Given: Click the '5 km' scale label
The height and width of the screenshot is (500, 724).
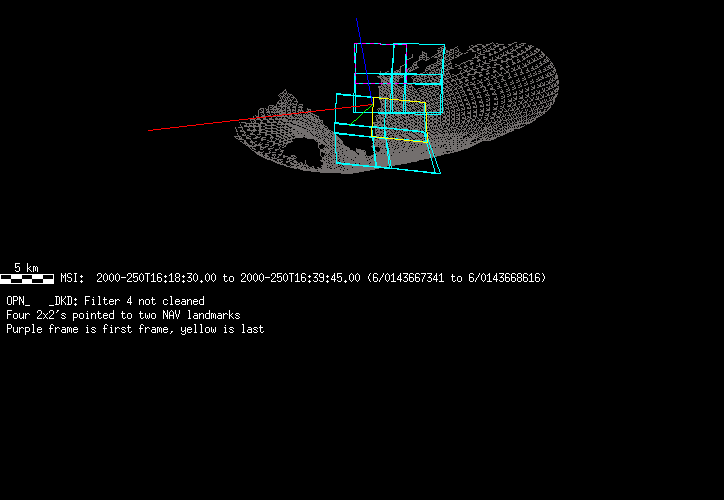Looking at the screenshot, I should click(26, 268).
